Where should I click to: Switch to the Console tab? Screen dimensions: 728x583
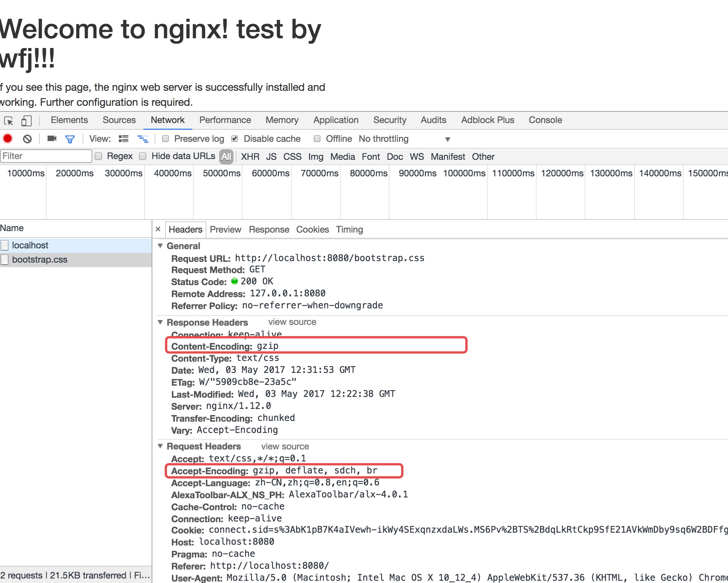click(545, 120)
